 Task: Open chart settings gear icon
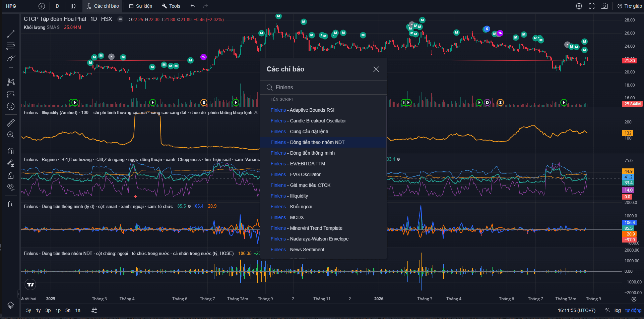pyautogui.click(x=579, y=6)
